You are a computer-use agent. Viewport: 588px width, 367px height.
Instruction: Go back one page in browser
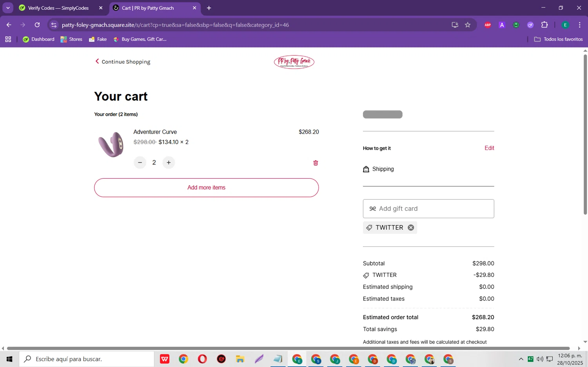9,25
